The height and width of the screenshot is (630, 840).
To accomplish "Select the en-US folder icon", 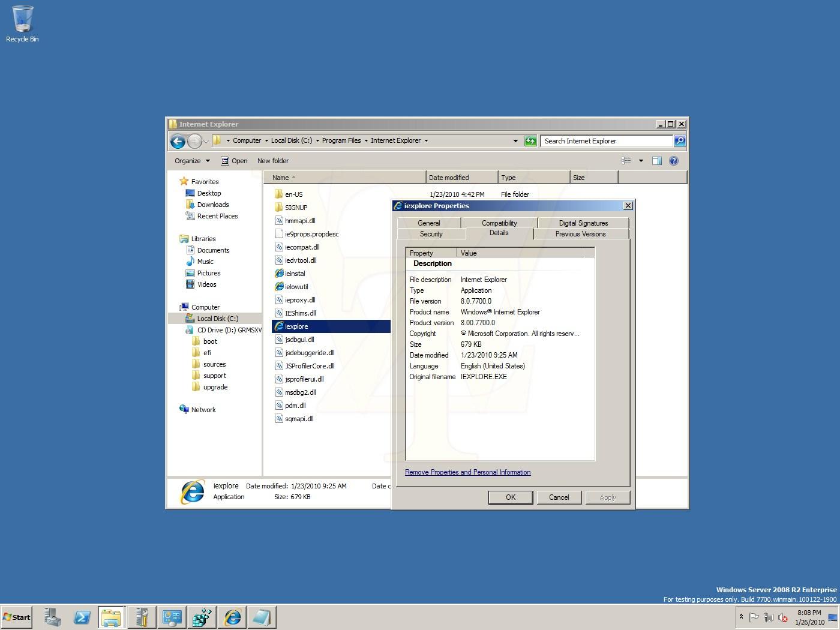I will [279, 194].
